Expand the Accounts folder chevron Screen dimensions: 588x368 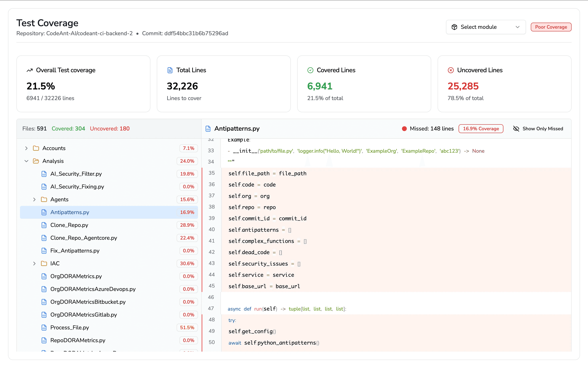point(26,148)
